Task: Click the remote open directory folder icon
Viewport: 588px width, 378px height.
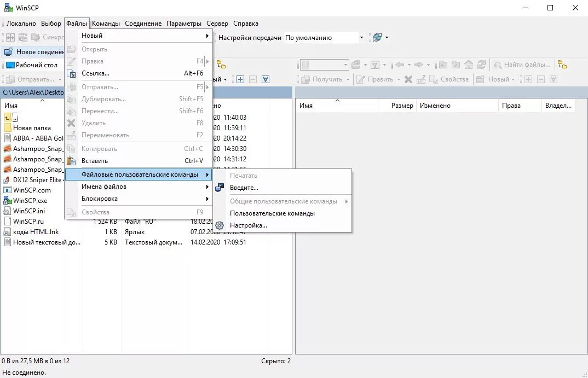Action: (356, 65)
